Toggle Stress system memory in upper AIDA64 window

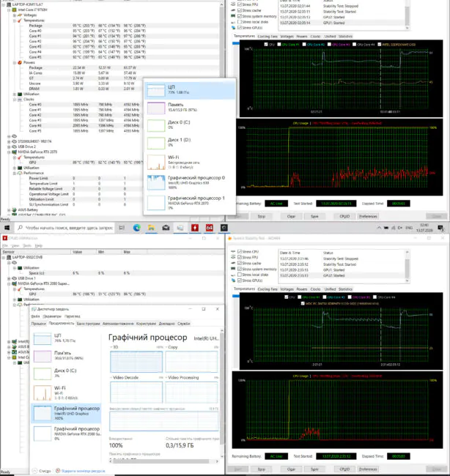pos(240,16)
